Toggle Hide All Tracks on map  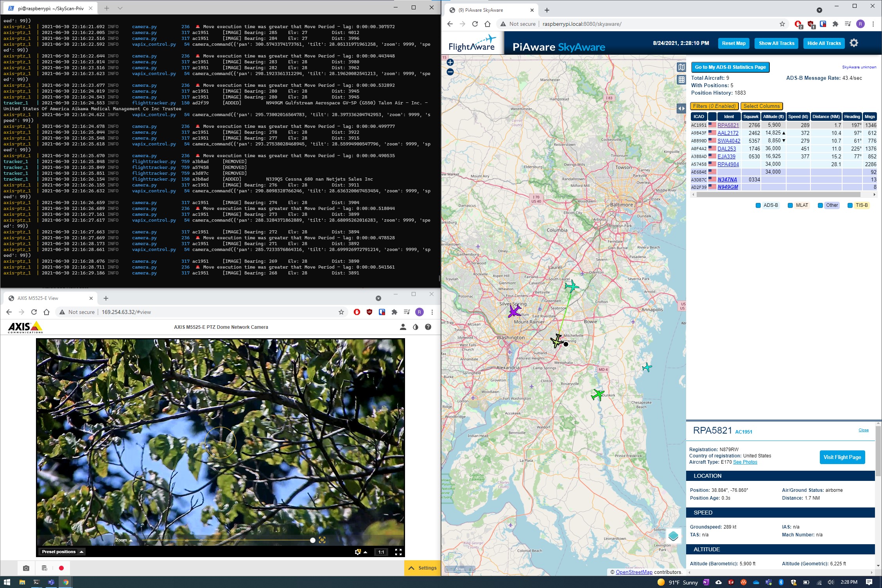tap(823, 43)
